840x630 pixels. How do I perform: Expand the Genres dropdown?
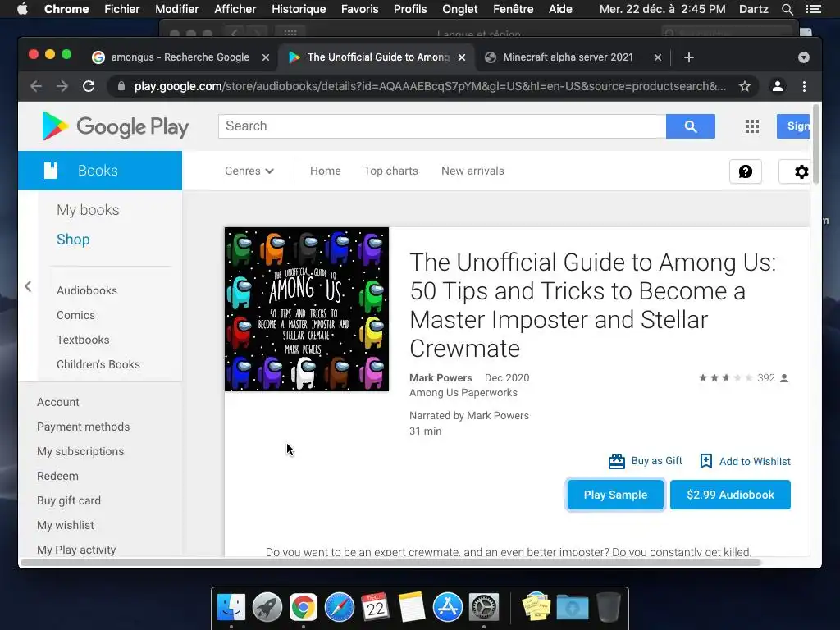249,171
